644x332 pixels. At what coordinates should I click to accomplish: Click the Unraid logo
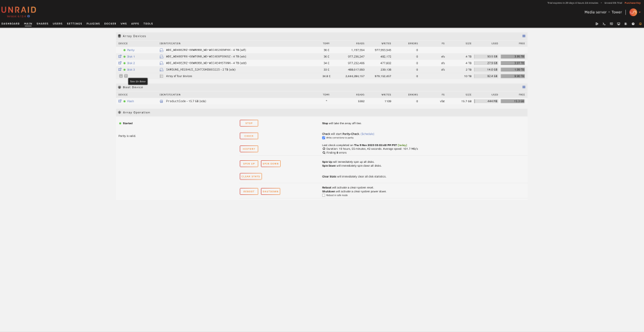pyautogui.click(x=19, y=10)
